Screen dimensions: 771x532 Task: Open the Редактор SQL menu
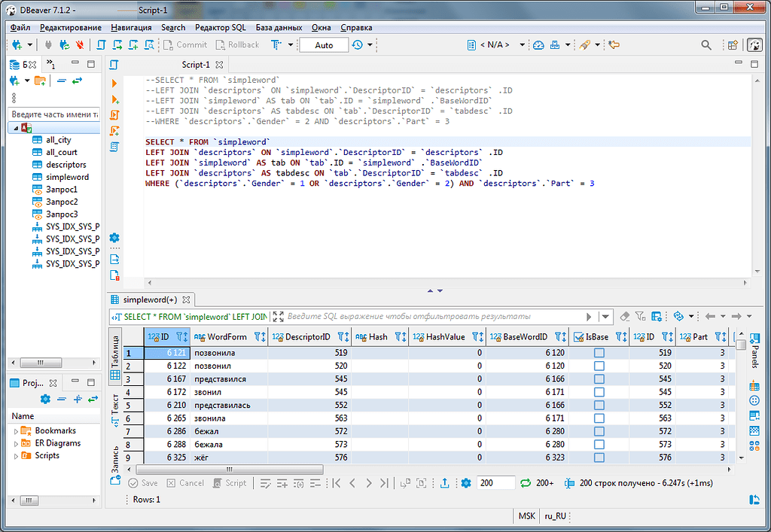[x=221, y=28]
